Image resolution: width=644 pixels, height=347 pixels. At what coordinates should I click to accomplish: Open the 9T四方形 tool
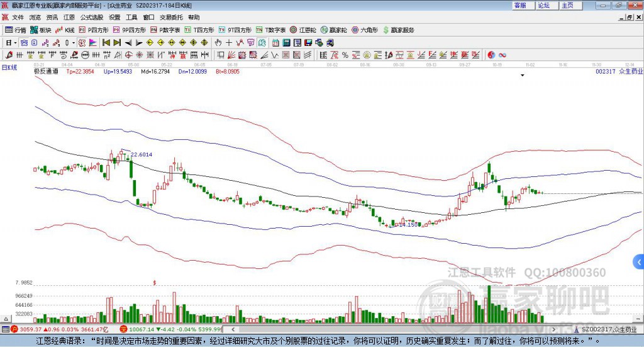point(235,30)
